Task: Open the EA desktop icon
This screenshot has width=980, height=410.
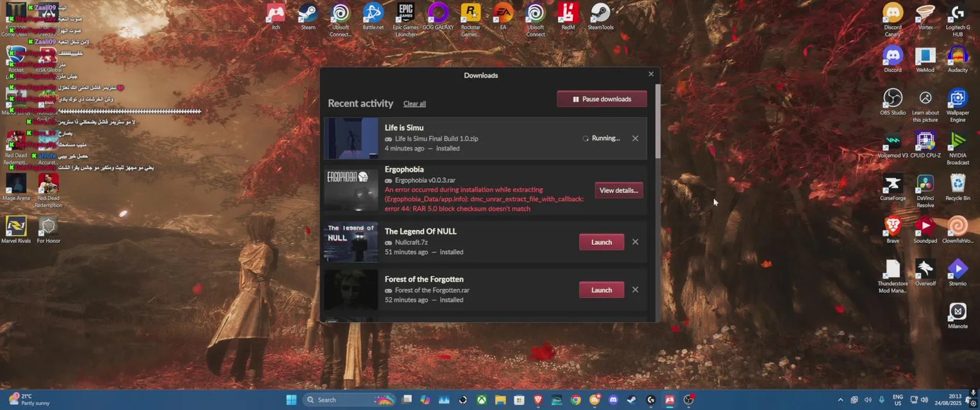Action: (x=503, y=16)
